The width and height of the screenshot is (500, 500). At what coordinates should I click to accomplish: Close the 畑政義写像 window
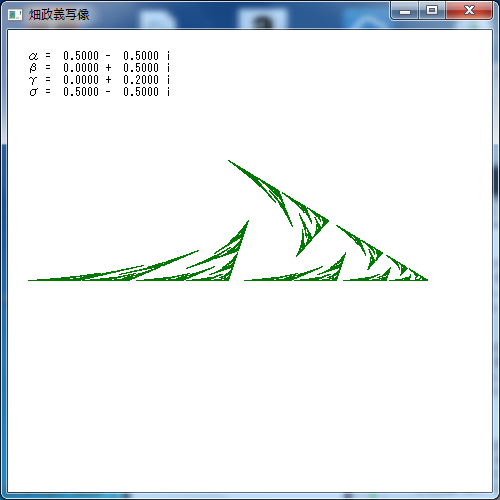click(469, 11)
